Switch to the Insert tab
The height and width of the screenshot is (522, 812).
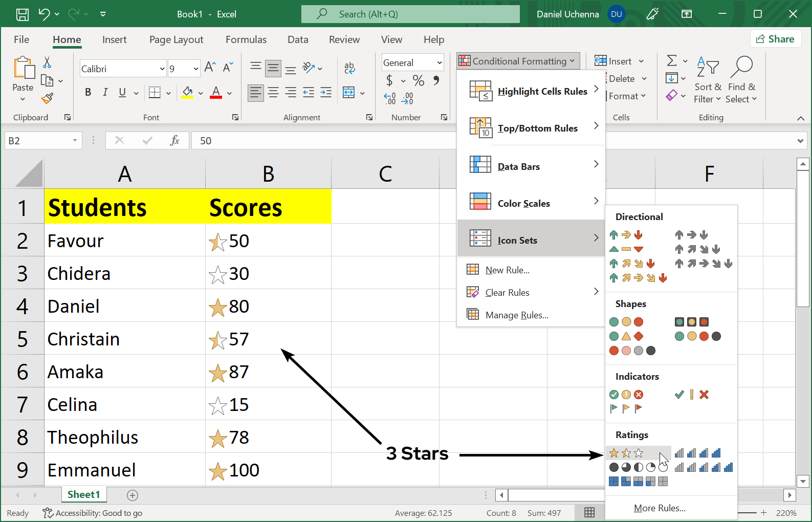click(114, 39)
